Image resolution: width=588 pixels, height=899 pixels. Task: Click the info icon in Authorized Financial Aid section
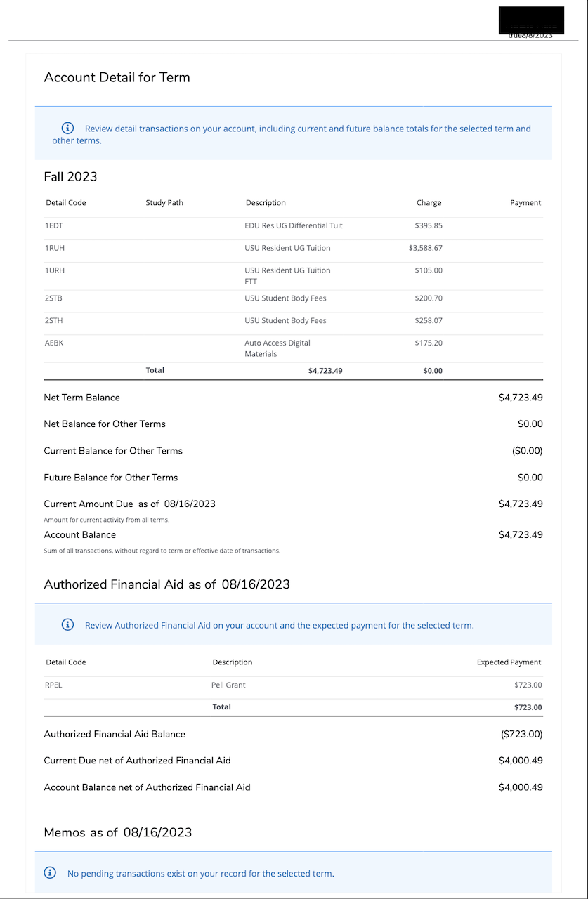pyautogui.click(x=67, y=624)
